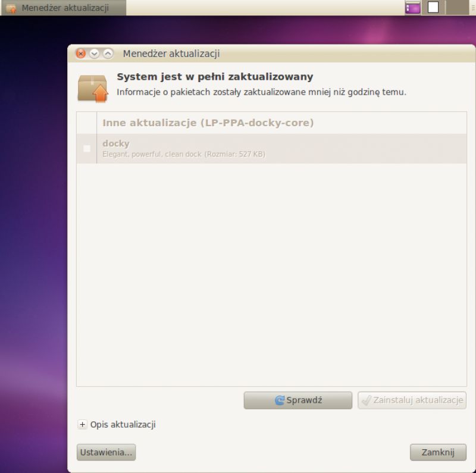Click Zainstaluj aktualizacje button
Screen dimensions: 476x473
pyautogui.click(x=412, y=400)
